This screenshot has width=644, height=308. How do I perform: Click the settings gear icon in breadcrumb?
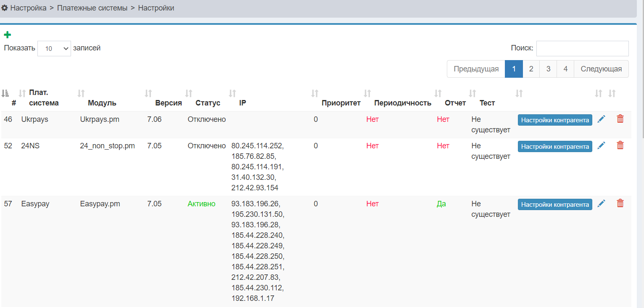[x=5, y=8]
